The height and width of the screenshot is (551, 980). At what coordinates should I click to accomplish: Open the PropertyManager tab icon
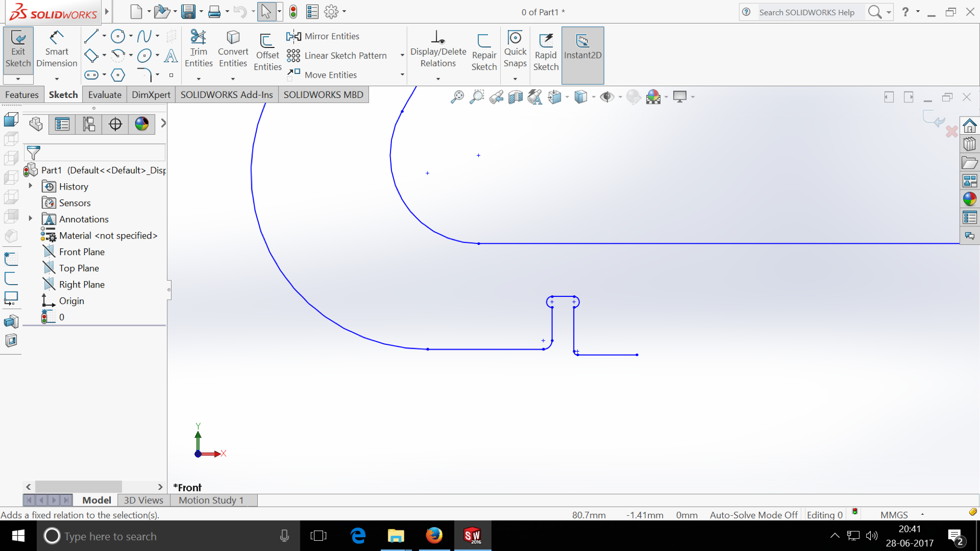click(x=62, y=124)
